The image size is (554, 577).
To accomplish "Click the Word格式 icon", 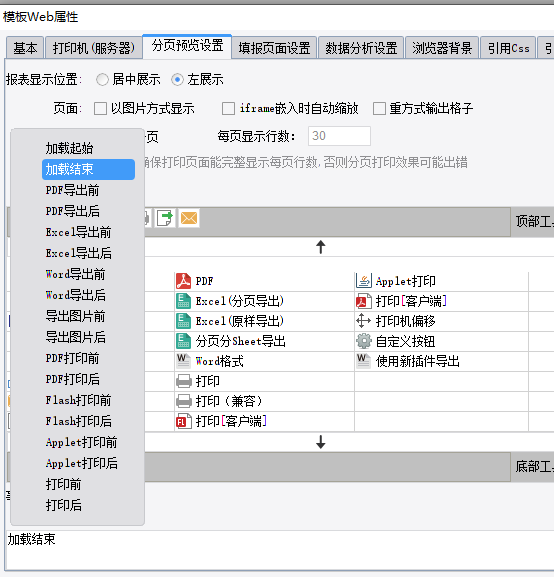I will (x=183, y=361).
